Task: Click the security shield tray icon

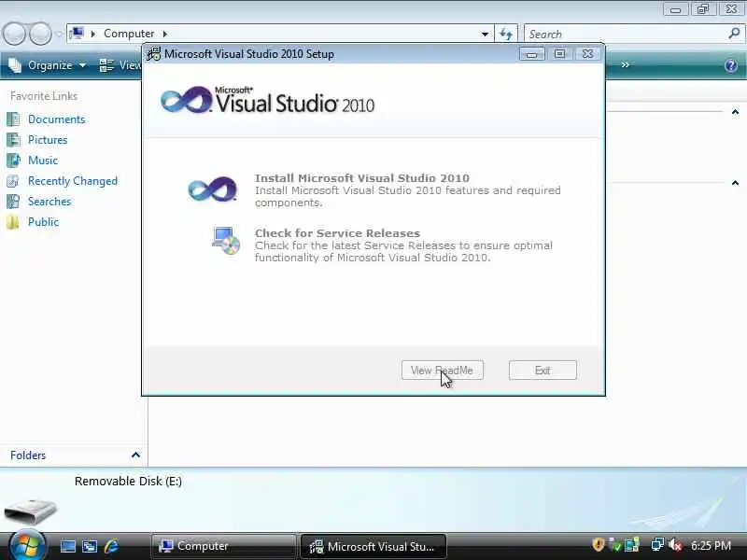Action: [x=599, y=545]
